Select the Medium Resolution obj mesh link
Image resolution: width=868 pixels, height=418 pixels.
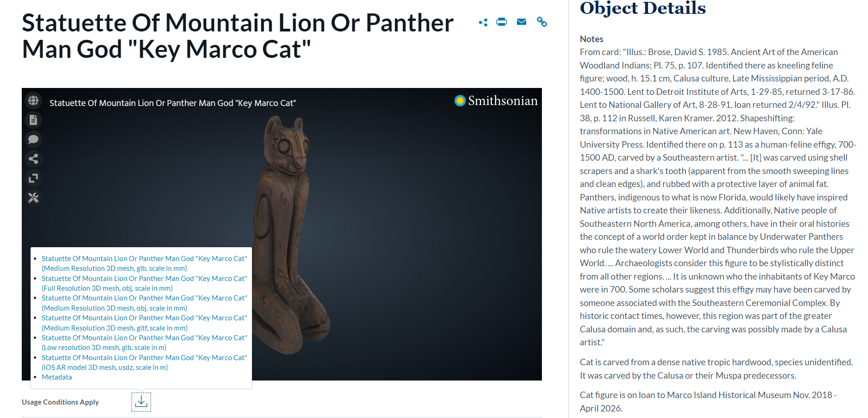point(145,303)
